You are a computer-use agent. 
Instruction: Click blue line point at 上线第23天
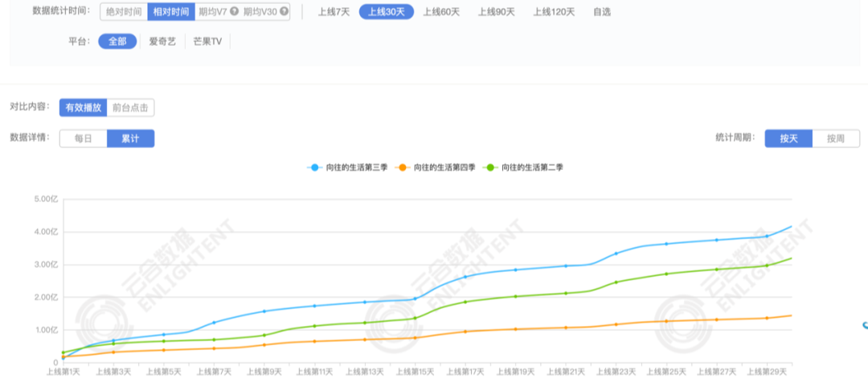tap(616, 253)
